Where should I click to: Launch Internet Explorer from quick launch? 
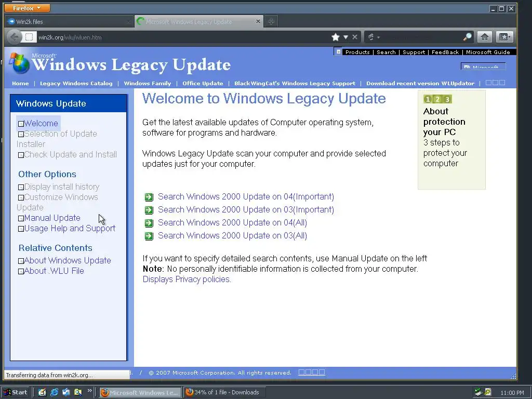pos(54,392)
